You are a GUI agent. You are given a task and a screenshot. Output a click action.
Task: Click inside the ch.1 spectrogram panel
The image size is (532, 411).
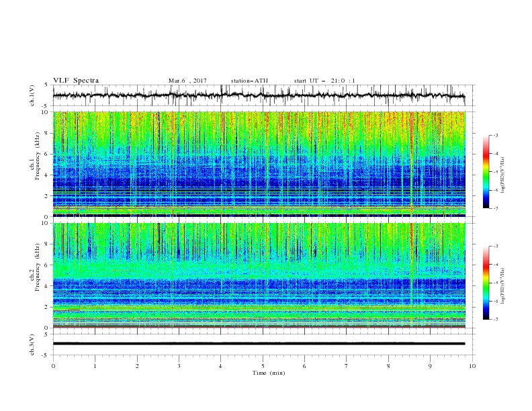pyautogui.click(x=259, y=164)
